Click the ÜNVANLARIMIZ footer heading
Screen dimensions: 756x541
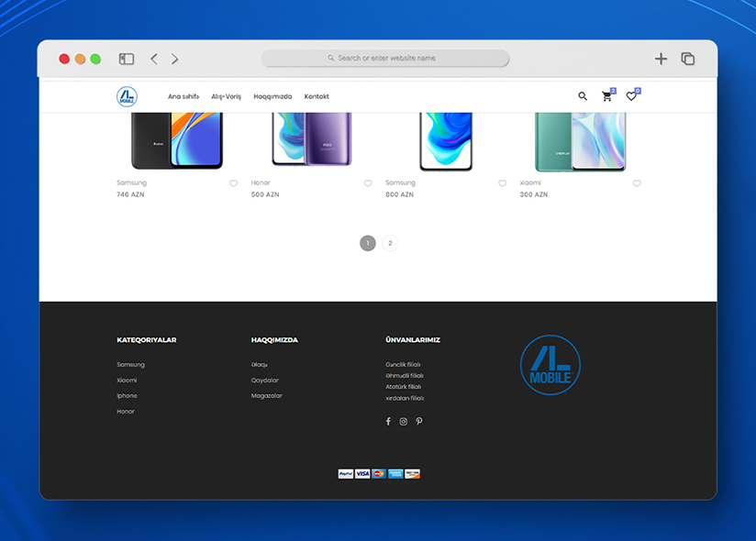point(413,340)
